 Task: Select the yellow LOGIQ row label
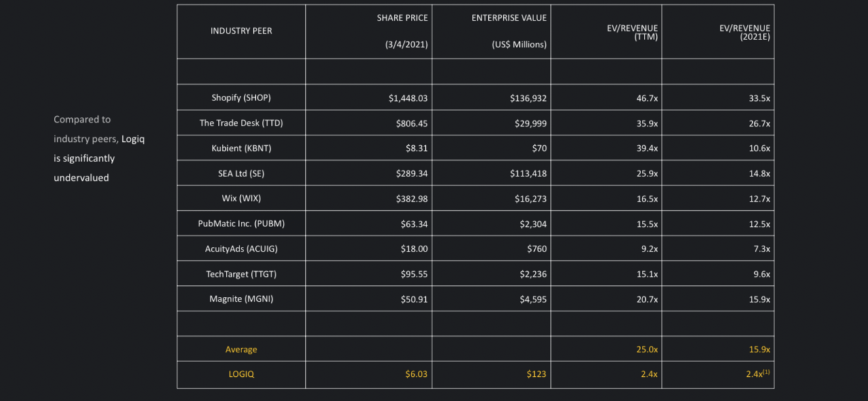click(x=241, y=374)
